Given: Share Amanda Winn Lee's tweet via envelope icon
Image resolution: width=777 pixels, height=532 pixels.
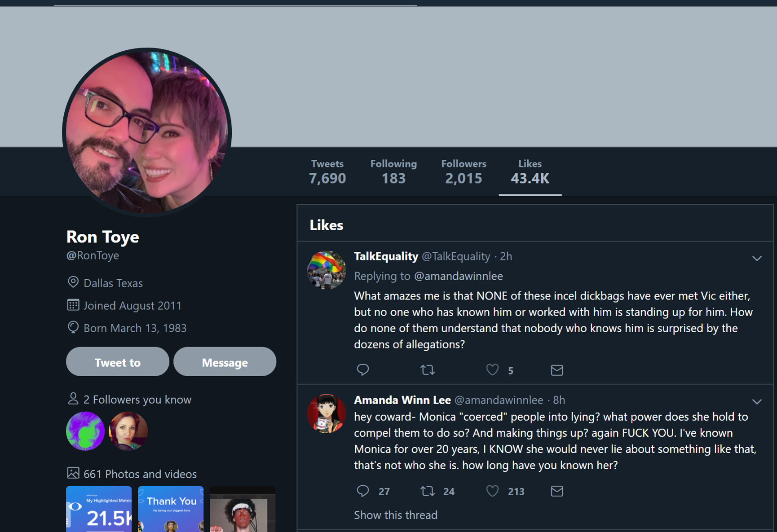Looking at the screenshot, I should pos(557,491).
